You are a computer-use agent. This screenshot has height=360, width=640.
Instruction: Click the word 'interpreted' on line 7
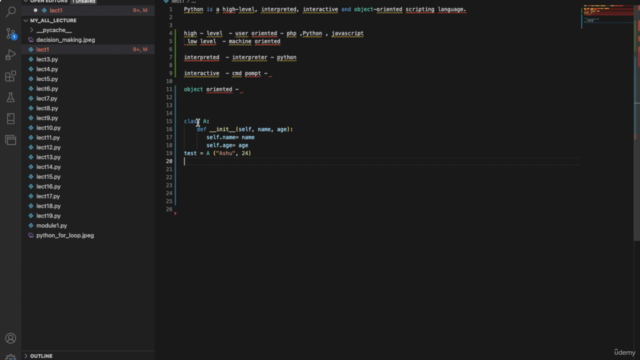pyautogui.click(x=202, y=58)
